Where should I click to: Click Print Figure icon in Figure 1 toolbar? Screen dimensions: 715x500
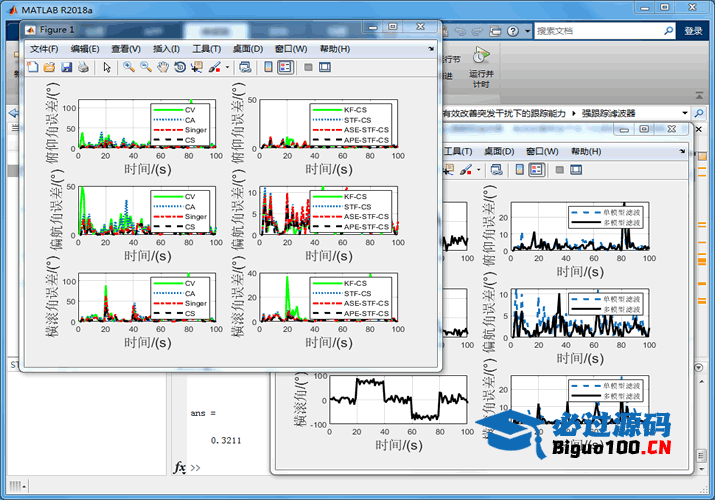[83, 67]
